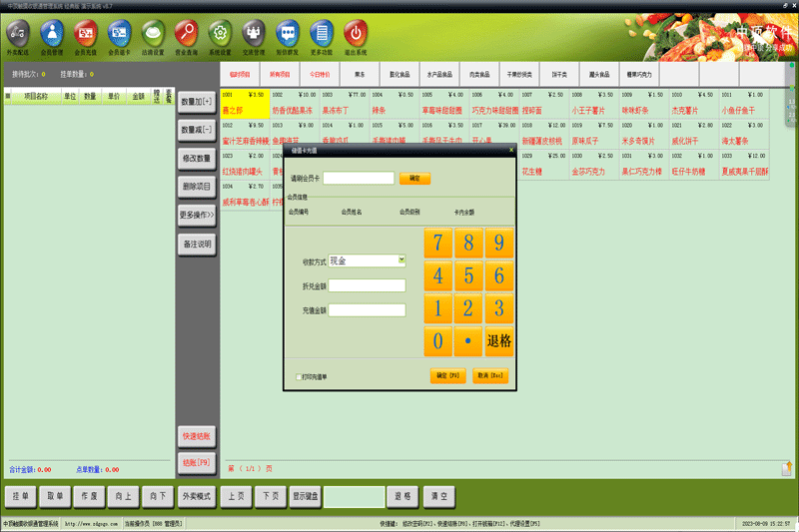This screenshot has height=532, width=799.
Task: Click the exit system power icon
Action: click(356, 34)
